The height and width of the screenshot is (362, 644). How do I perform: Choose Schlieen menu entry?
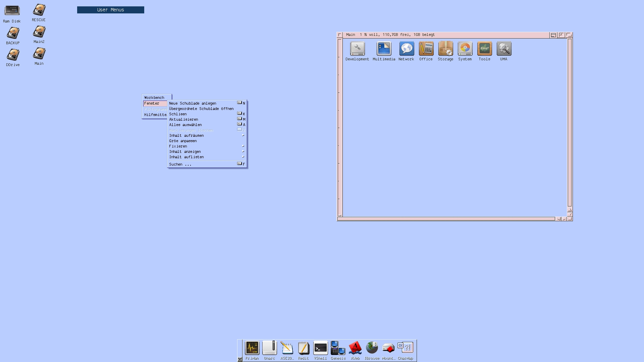pyautogui.click(x=207, y=114)
